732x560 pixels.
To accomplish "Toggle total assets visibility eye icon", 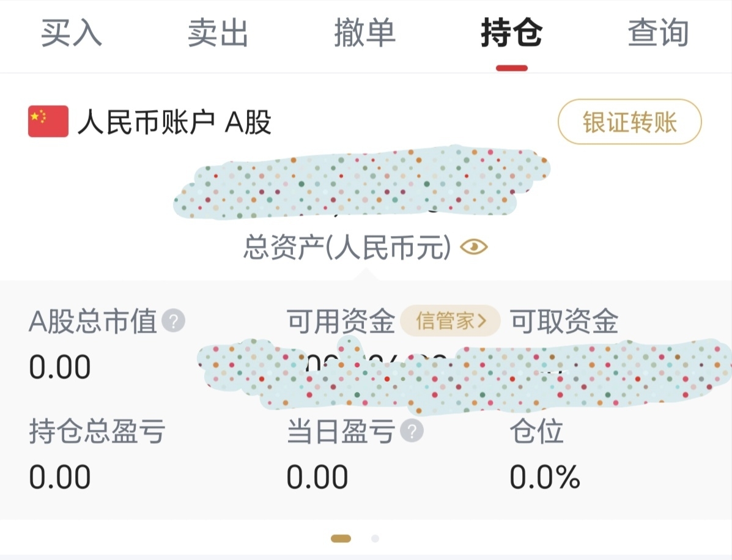I will [x=474, y=246].
